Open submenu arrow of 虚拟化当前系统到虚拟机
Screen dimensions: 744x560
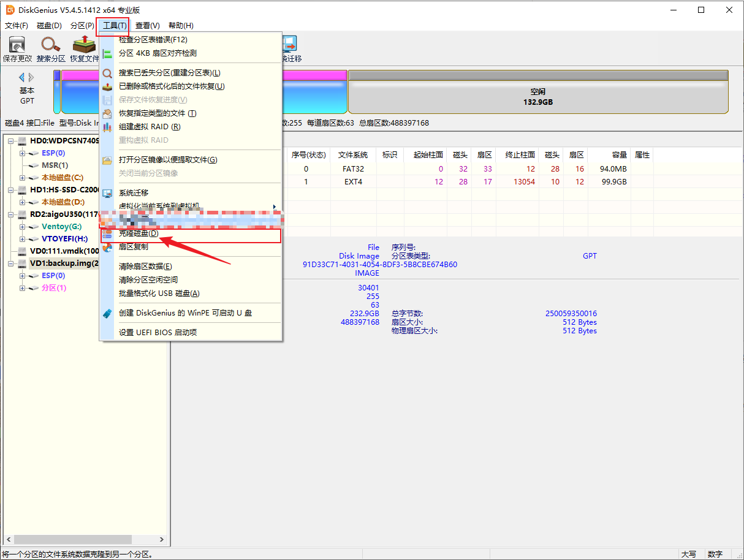click(275, 206)
